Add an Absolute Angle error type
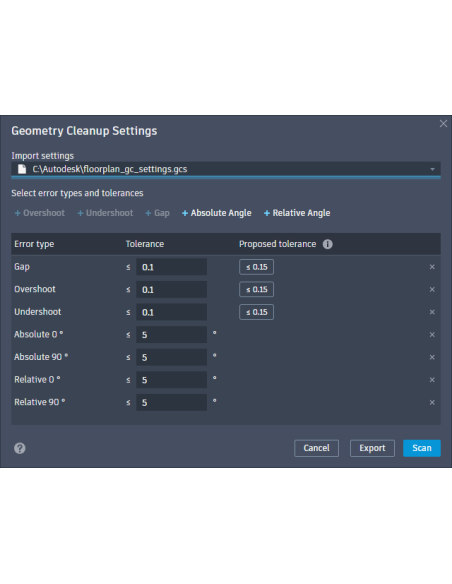This screenshot has width=452, height=584. pos(217,213)
